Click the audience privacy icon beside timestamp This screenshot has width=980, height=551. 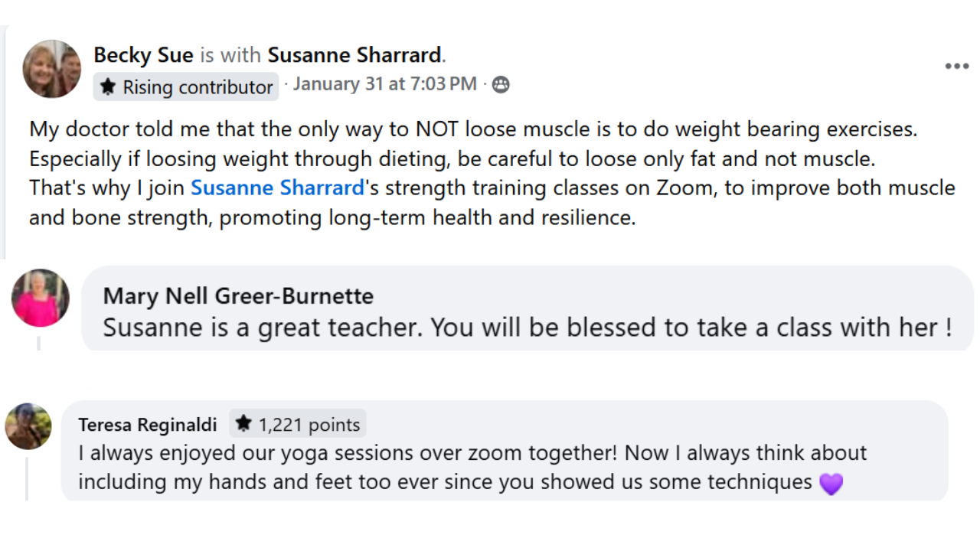click(x=501, y=85)
